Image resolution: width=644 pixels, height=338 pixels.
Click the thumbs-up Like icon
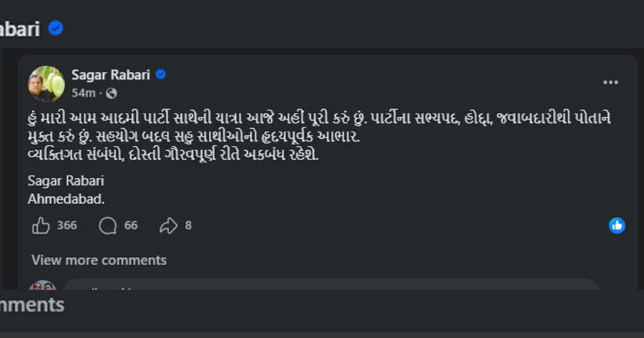41,226
